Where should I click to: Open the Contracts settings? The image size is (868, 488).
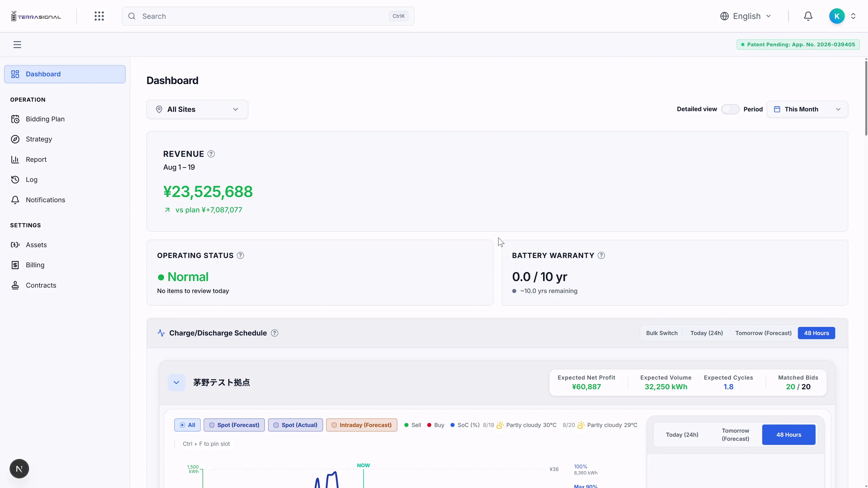click(65, 285)
